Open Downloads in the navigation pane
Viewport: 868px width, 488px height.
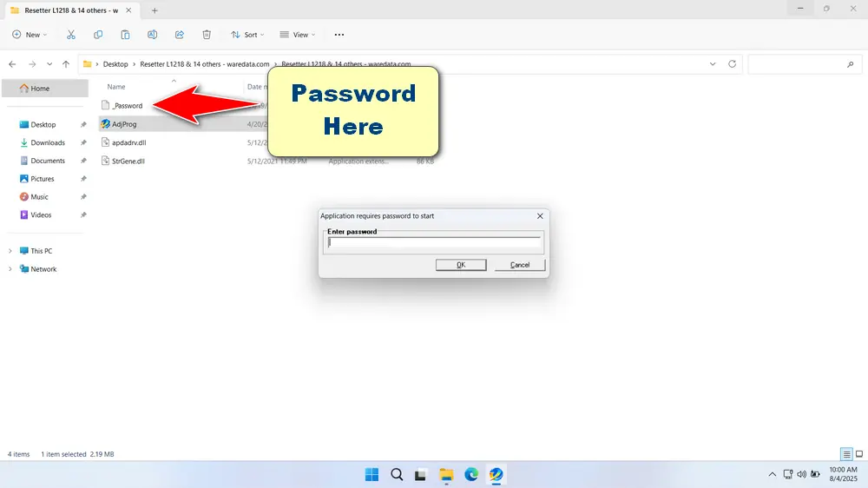coord(47,143)
